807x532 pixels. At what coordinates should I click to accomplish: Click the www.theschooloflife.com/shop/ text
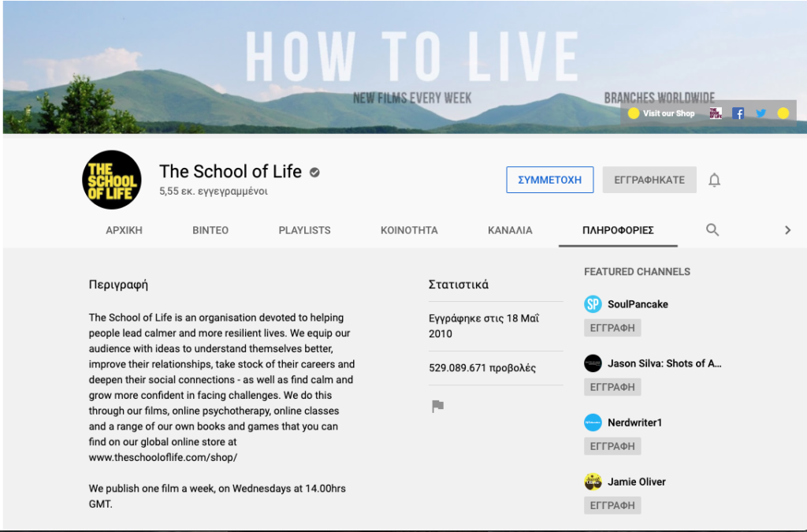pos(162,457)
